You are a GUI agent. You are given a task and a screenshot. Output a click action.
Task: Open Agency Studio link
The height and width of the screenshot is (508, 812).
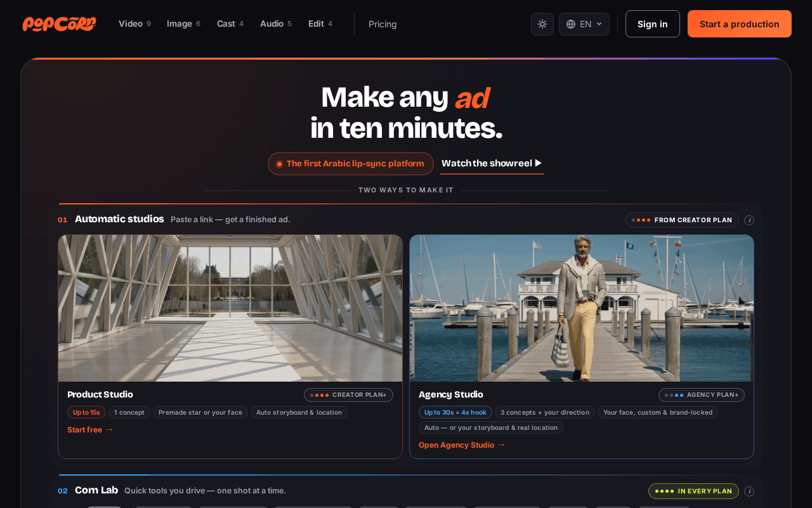(x=462, y=445)
